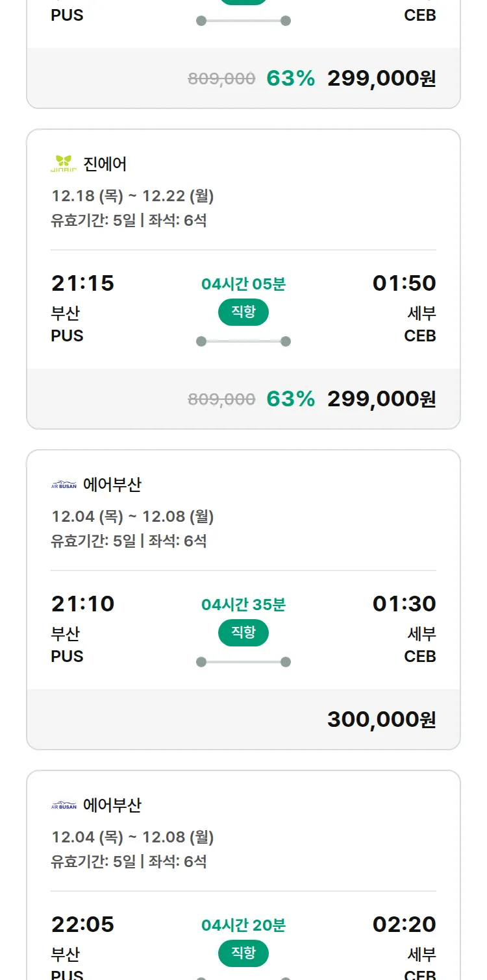Tap the 직항 badge on the Jin Air flight

pyautogui.click(x=243, y=312)
